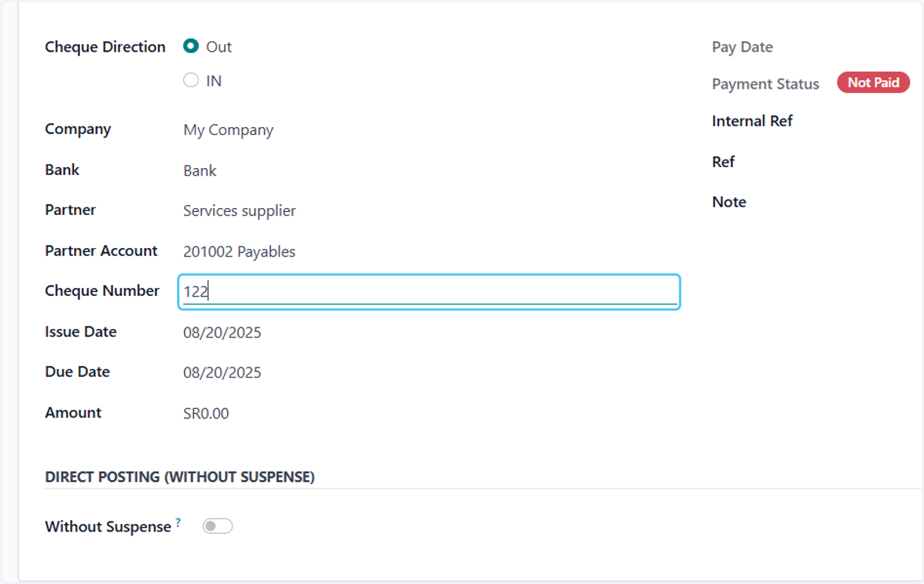Click the Bank label
Screen dimensions: 924x584
point(62,169)
